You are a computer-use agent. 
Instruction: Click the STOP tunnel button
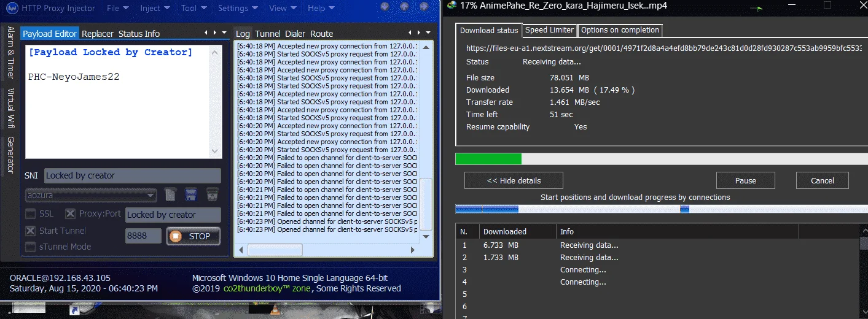point(193,236)
